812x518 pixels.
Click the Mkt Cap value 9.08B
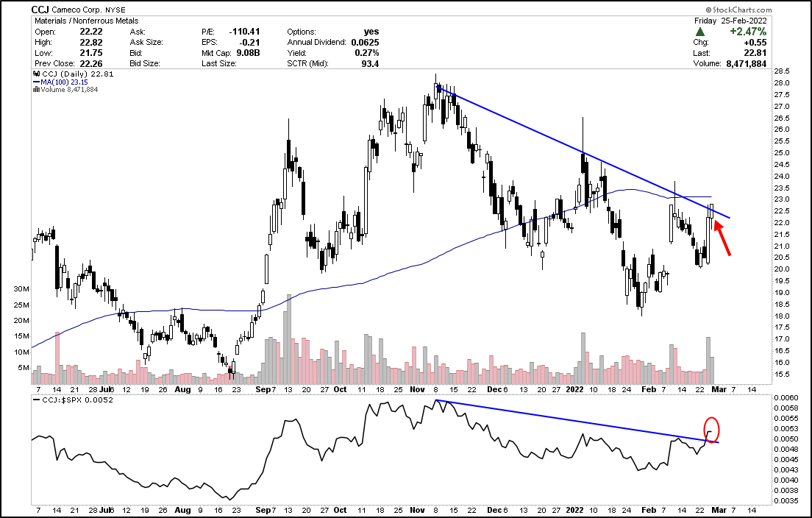pos(249,53)
